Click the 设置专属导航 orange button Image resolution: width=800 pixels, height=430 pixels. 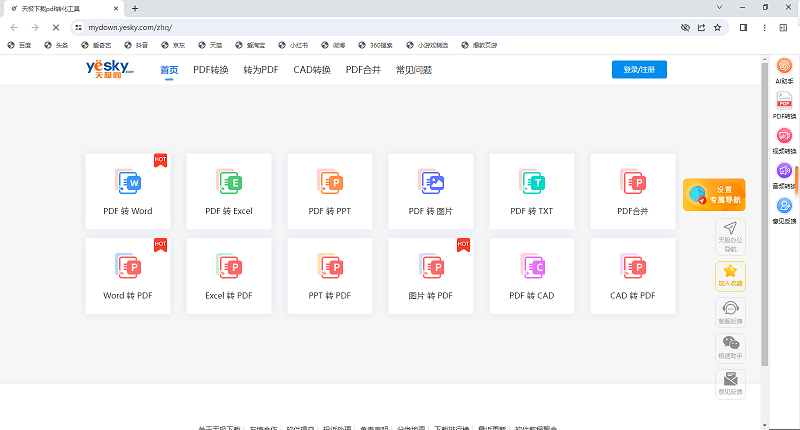click(x=714, y=195)
